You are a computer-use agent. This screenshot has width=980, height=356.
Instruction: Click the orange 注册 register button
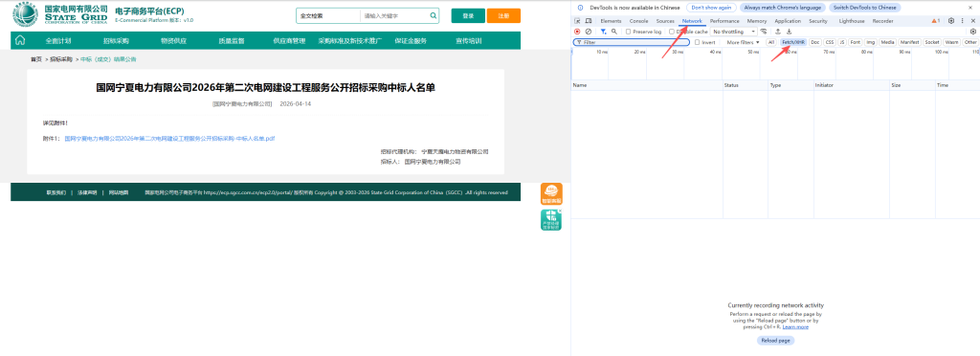point(503,15)
